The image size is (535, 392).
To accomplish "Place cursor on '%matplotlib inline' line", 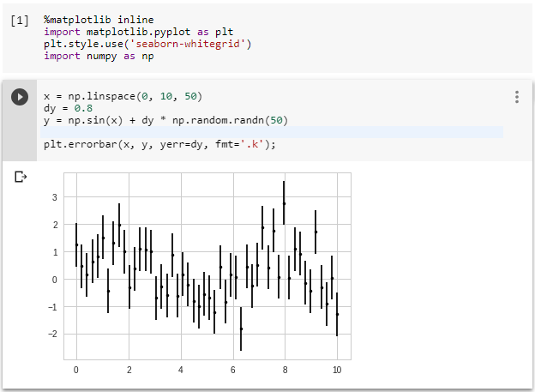I will click(99, 20).
